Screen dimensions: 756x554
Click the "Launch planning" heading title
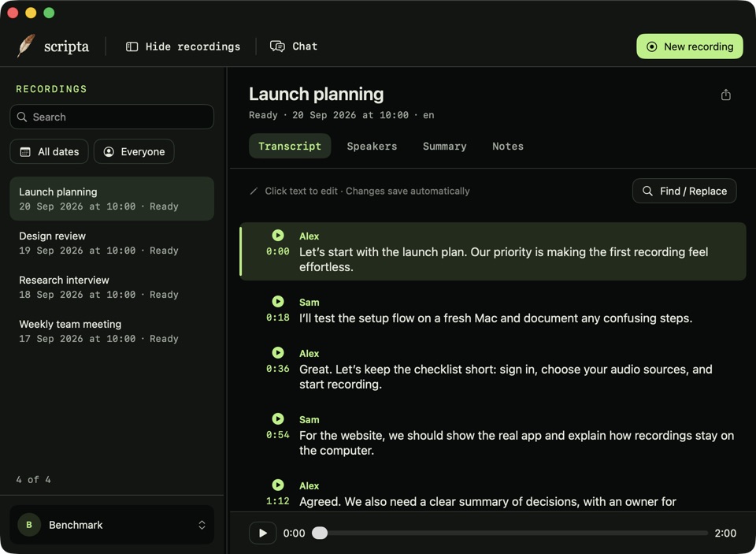click(317, 94)
